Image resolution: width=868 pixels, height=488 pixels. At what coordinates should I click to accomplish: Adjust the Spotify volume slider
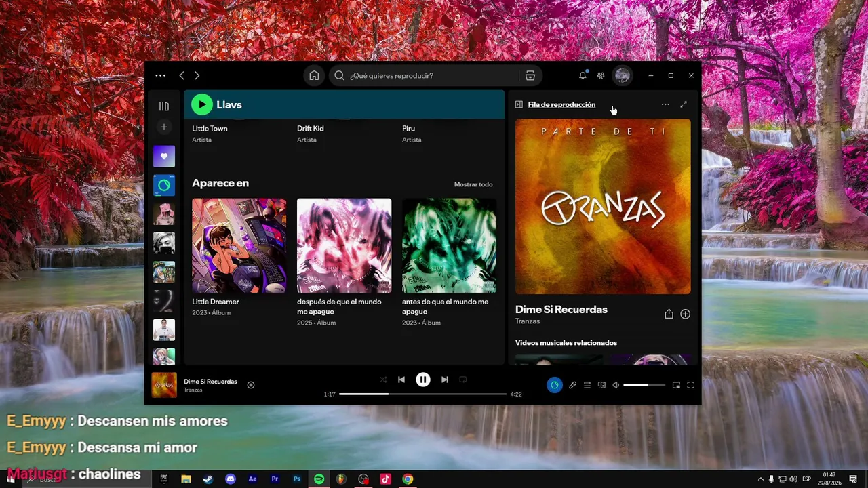[x=644, y=385]
